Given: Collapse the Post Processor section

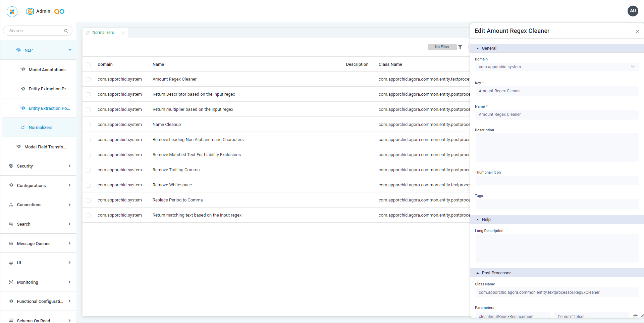Looking at the screenshot, I should point(478,273).
